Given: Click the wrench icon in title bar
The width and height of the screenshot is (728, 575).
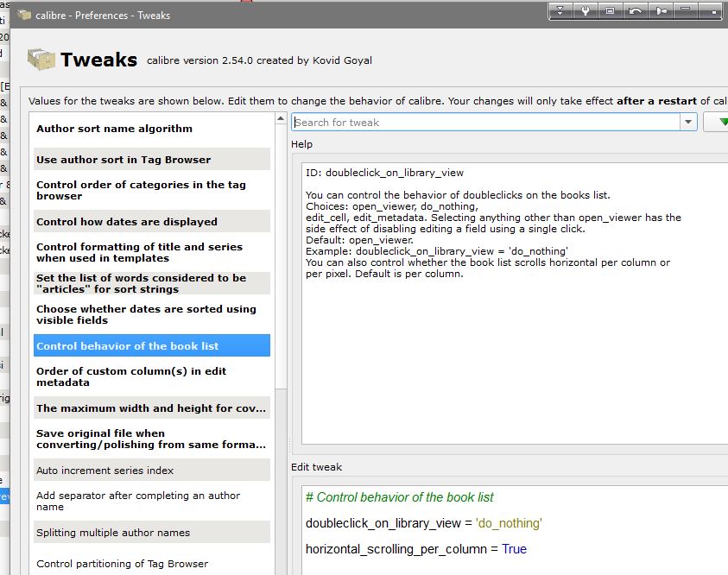Looking at the screenshot, I should [585, 10].
